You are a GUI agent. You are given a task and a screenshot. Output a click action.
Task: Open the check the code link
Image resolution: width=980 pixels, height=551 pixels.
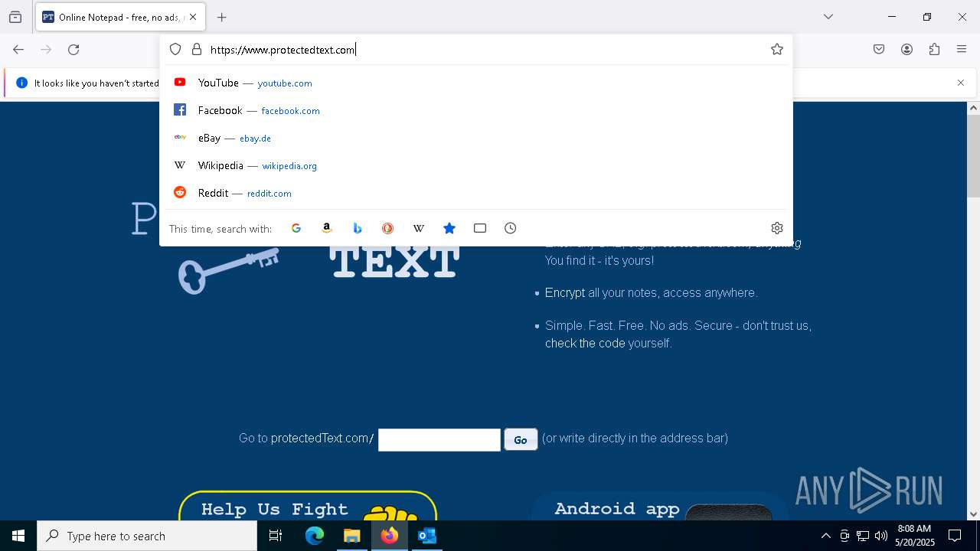585,343
